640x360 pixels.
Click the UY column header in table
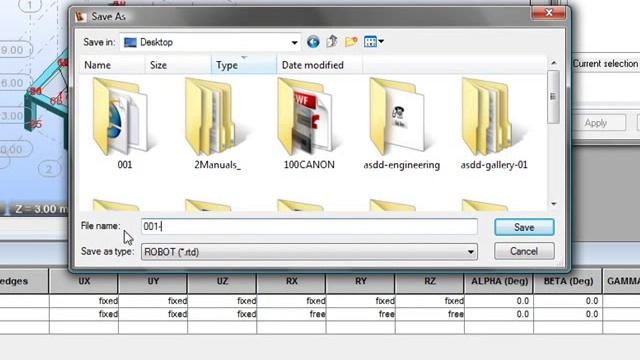153,281
